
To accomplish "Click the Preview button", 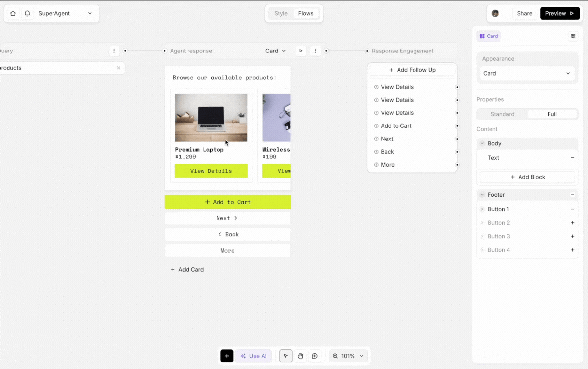I will (560, 13).
